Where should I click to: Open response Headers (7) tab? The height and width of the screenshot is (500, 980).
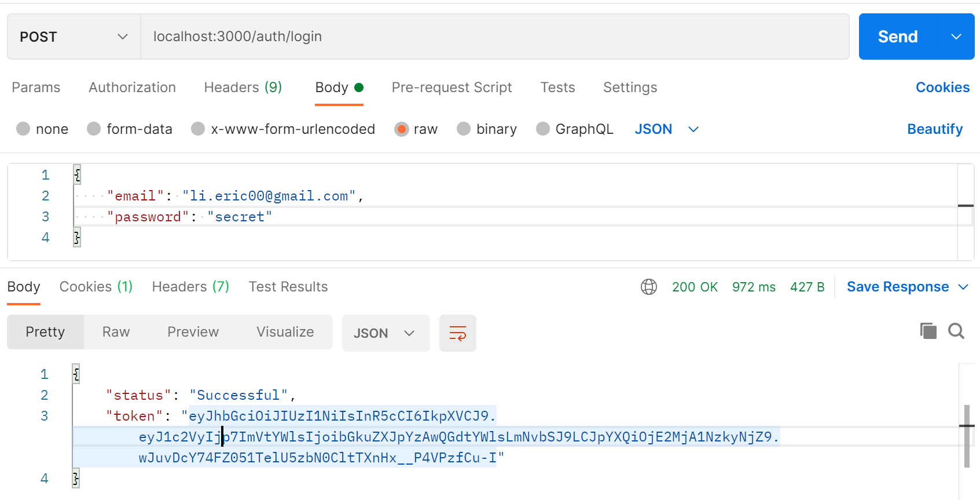tap(190, 287)
